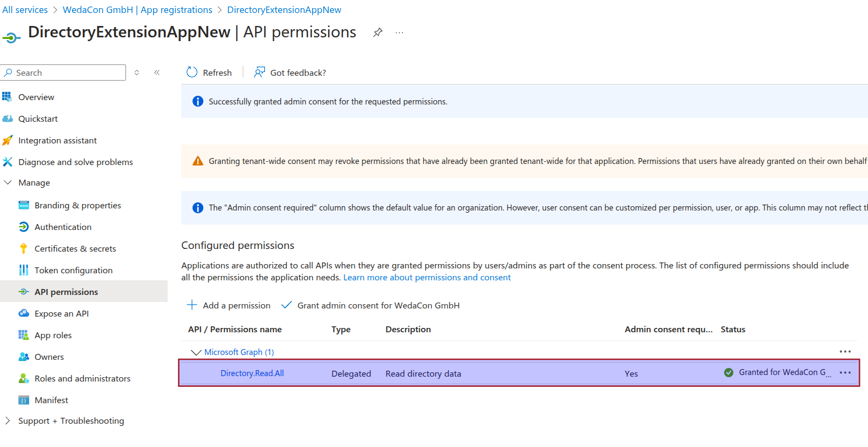Screen dimensions: 868x447
Task: Collapse the Manage section
Action: tap(8, 182)
